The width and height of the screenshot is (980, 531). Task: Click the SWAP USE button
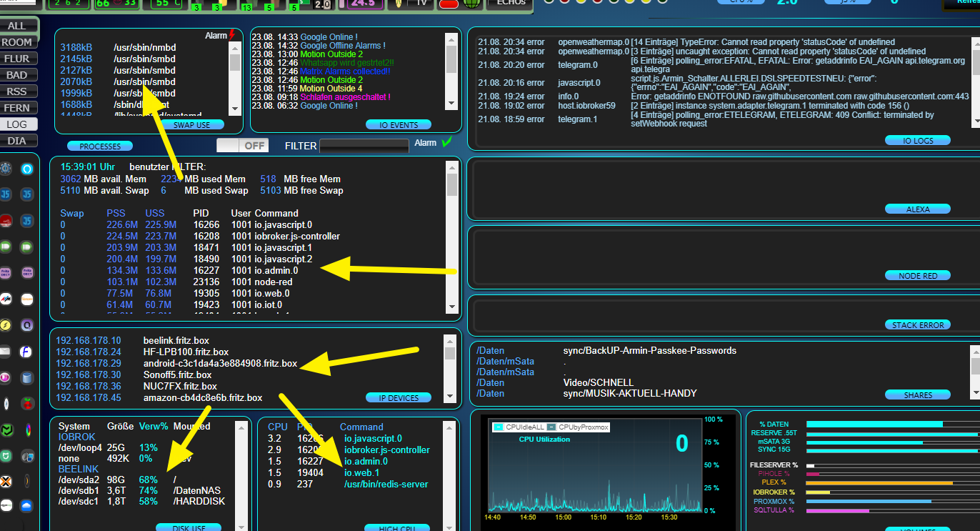(191, 124)
